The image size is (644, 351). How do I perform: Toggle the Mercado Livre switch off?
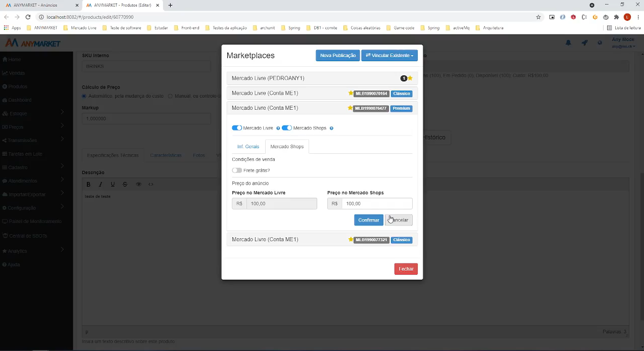[237, 128]
